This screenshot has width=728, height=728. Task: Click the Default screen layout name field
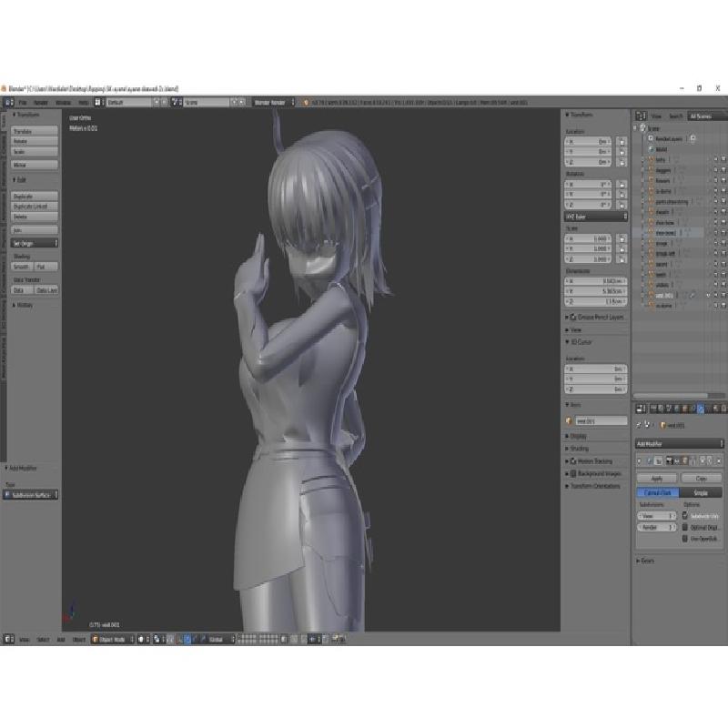point(129,102)
